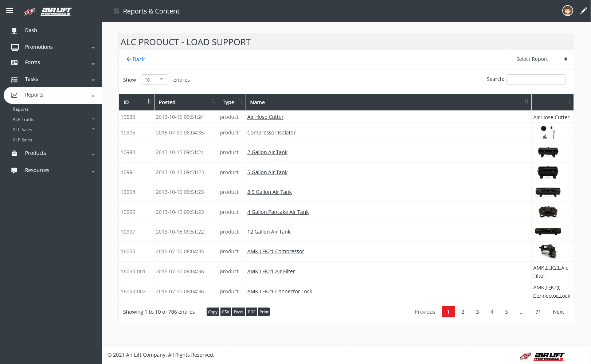
Task: Click the Products bag icon
Action: [14, 153]
